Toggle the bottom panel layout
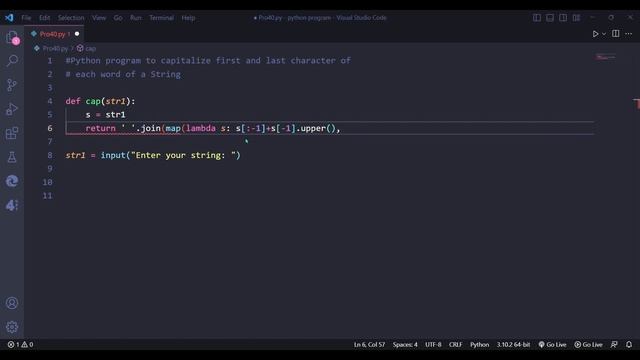The width and height of the screenshot is (640, 360). pos(550,18)
